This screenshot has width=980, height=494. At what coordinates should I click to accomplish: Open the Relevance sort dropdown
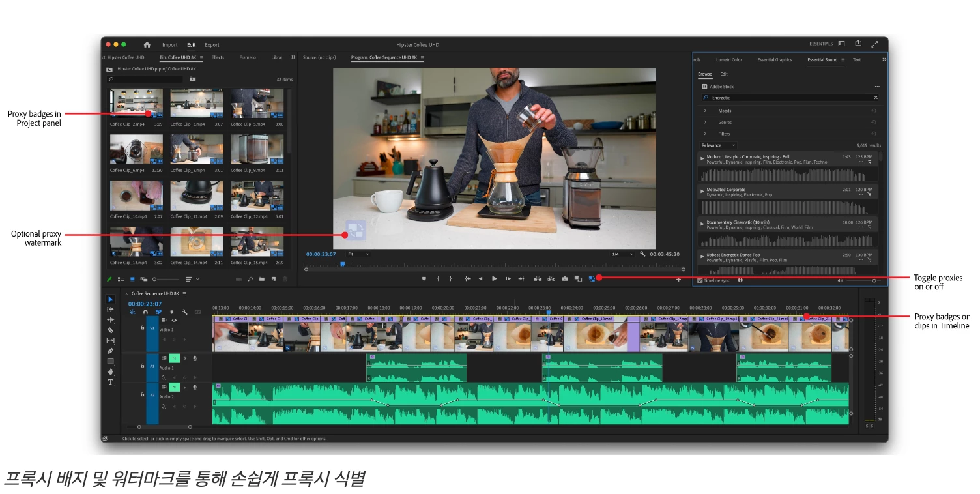pos(717,145)
